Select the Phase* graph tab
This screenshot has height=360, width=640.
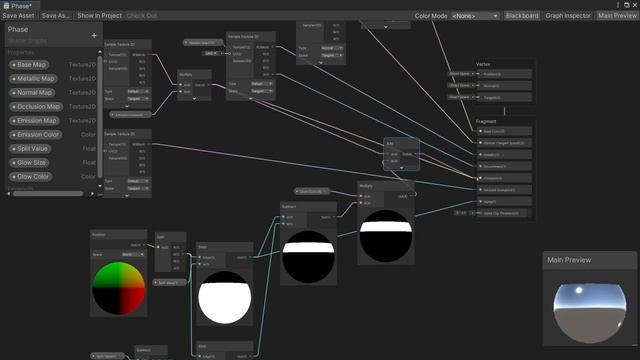coord(20,6)
